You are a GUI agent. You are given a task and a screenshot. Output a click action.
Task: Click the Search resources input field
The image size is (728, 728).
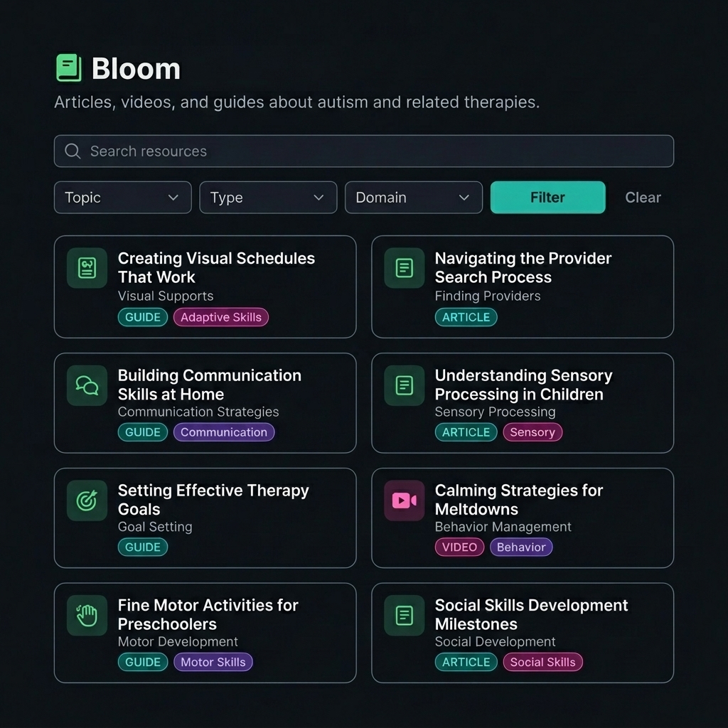click(x=364, y=151)
